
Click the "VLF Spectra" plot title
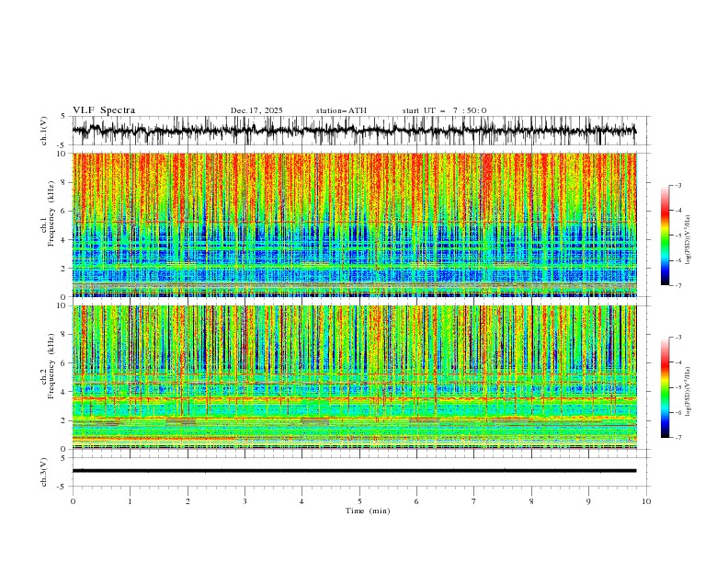[x=104, y=110]
